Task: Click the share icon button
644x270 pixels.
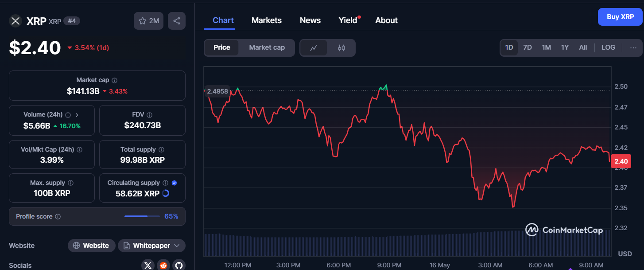Action: tap(177, 21)
